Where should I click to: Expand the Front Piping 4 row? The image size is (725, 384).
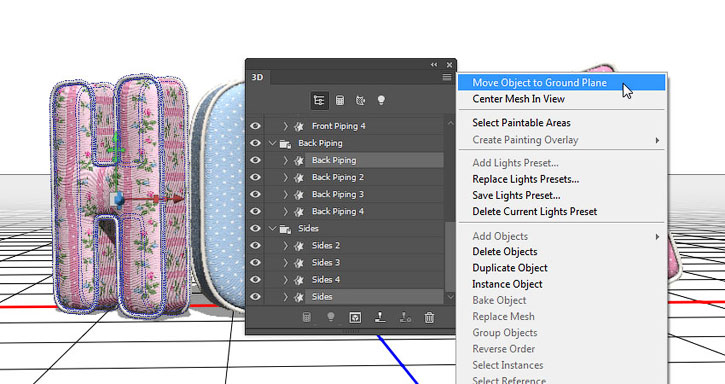pos(285,126)
